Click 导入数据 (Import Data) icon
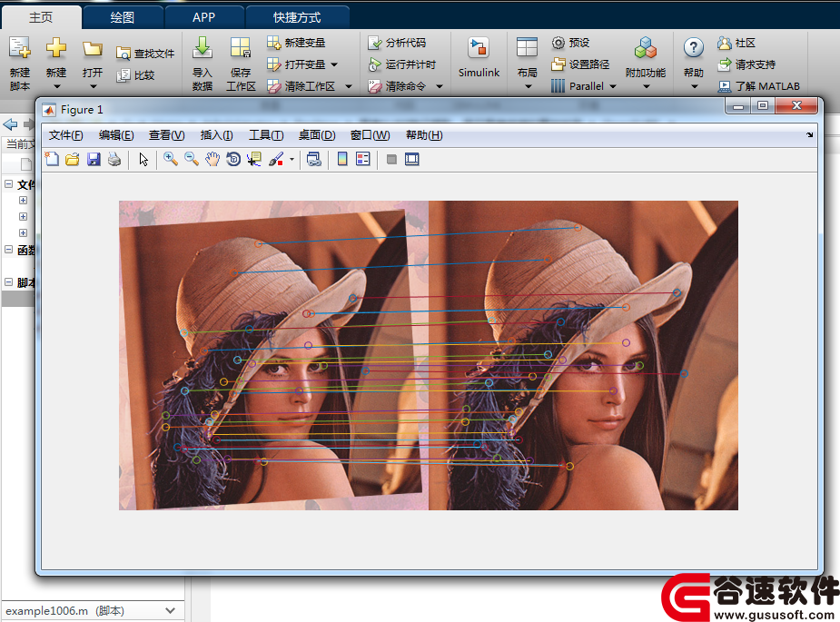Image resolution: width=840 pixels, height=622 pixels. [203, 48]
